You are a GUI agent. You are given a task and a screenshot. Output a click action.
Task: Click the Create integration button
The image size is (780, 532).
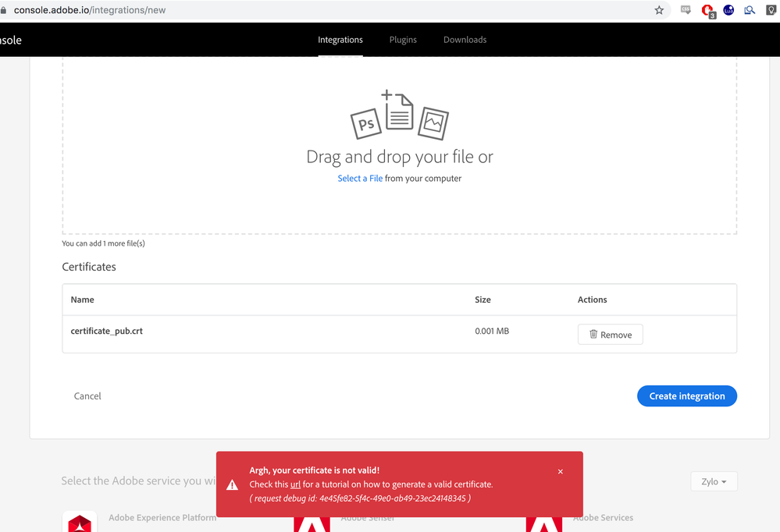pyautogui.click(x=686, y=396)
